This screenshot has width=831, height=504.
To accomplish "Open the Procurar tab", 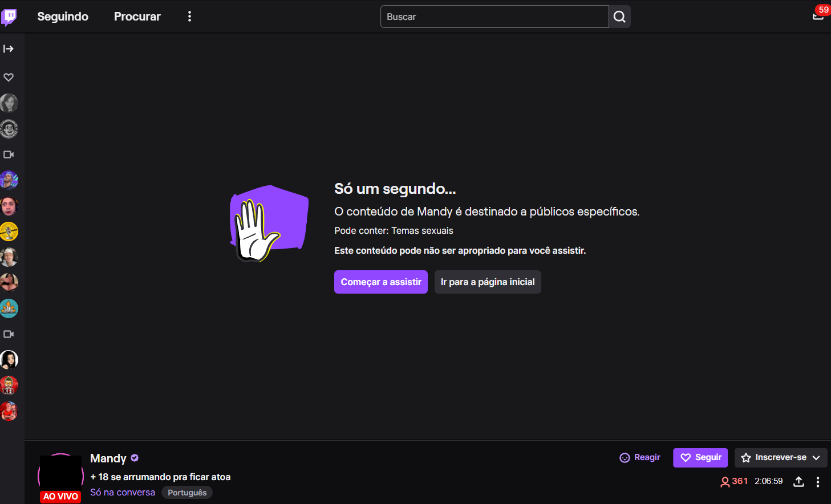I will coord(137,17).
